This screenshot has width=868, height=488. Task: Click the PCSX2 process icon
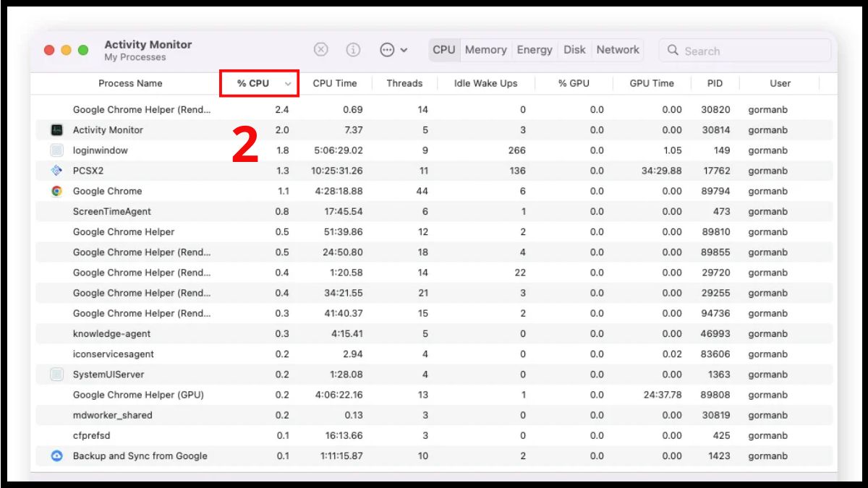click(57, 171)
